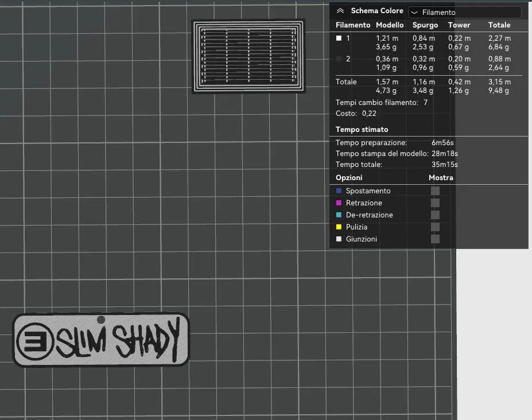Viewport: 532px width, 420px height.
Task: Click the yellow Pulizia color swatch
Action: coord(339,227)
